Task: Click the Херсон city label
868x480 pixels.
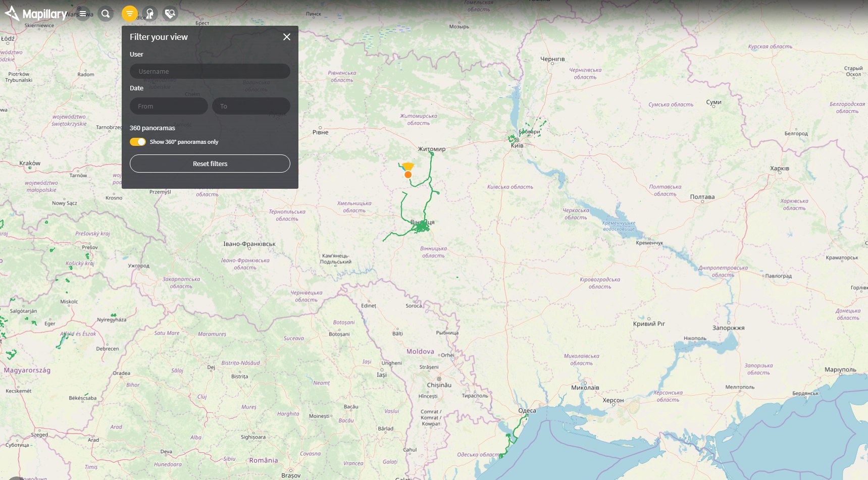Action: 613,400
